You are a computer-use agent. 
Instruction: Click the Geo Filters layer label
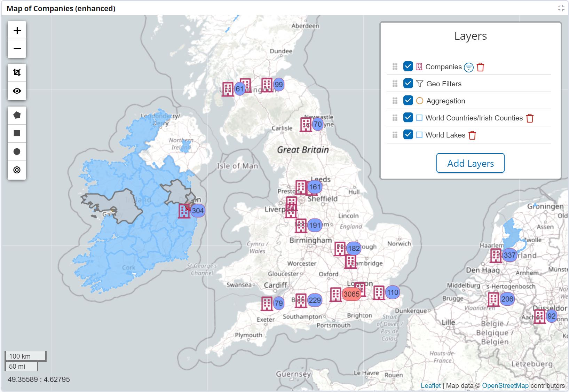444,84
